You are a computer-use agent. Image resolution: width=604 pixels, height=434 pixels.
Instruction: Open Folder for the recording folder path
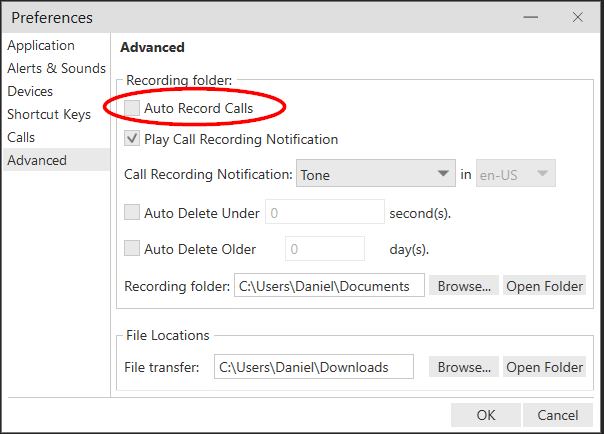(x=544, y=286)
